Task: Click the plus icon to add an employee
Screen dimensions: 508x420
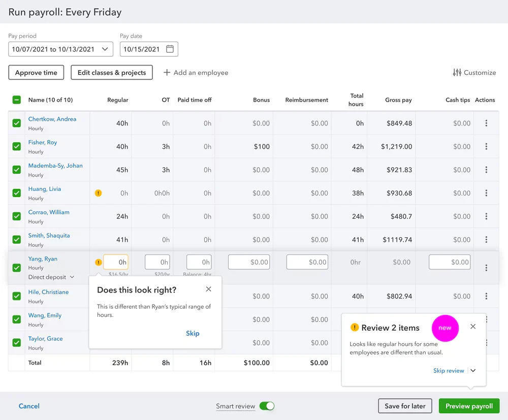Action: [167, 73]
